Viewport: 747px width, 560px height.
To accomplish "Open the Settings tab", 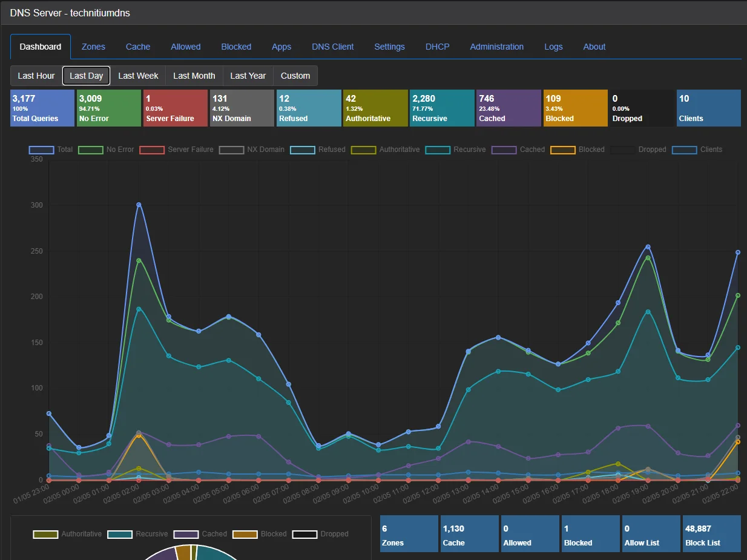I will (x=389, y=47).
